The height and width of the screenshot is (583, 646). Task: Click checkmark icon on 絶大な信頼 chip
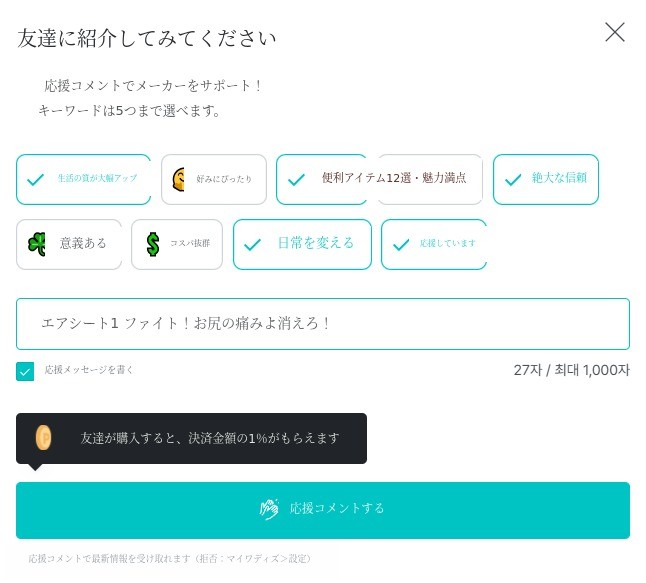tap(513, 179)
